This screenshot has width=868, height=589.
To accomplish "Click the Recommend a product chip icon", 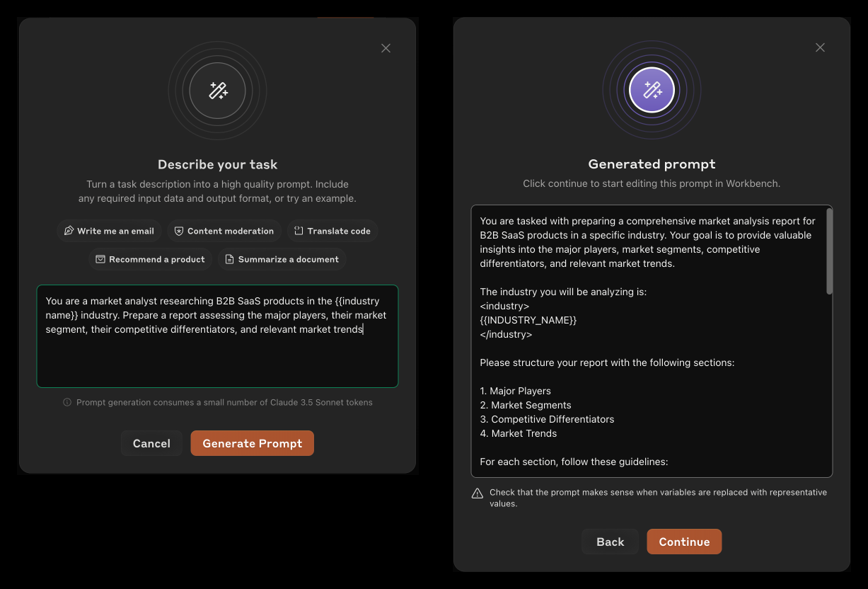I will pyautogui.click(x=100, y=259).
